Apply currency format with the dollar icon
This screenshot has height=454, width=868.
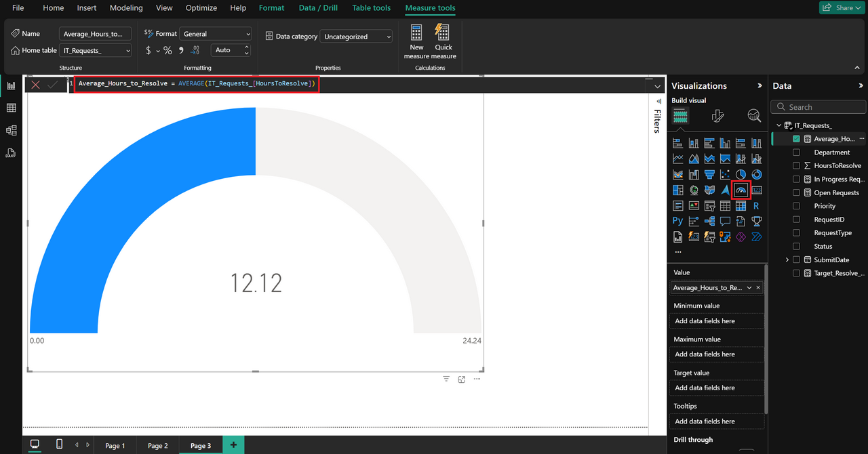149,50
